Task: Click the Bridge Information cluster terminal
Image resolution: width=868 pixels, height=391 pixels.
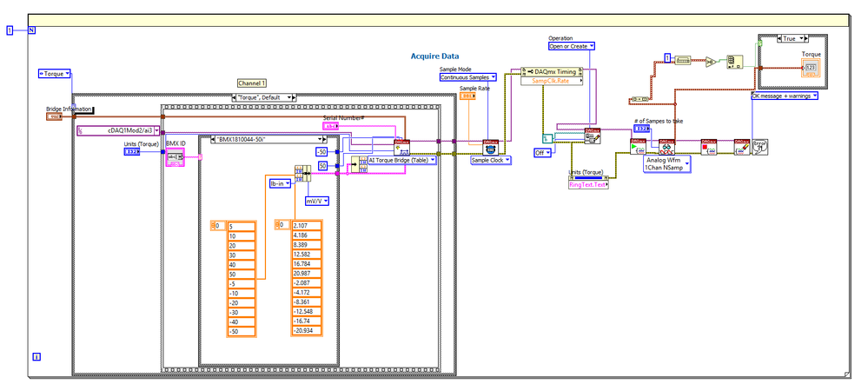Action: point(54,116)
